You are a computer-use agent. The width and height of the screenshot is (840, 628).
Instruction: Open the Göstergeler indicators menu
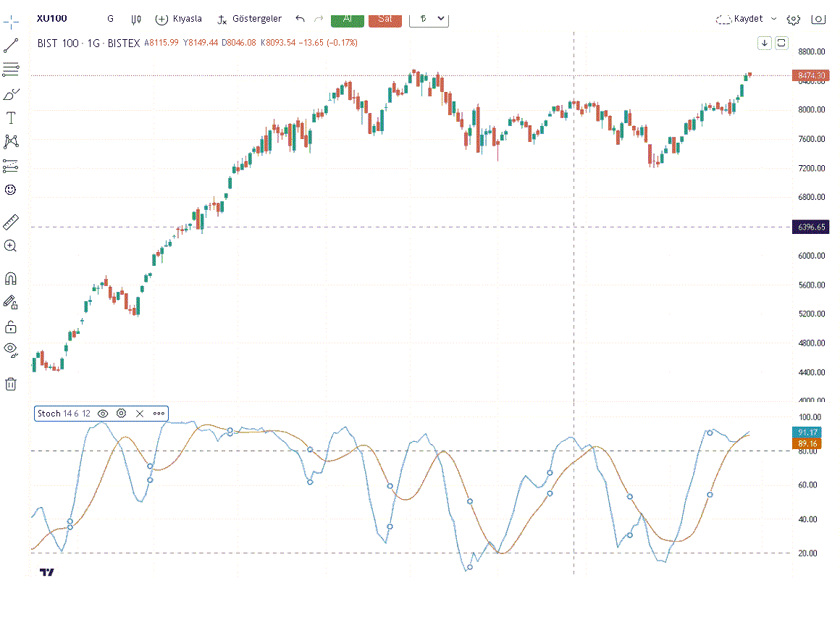249,19
